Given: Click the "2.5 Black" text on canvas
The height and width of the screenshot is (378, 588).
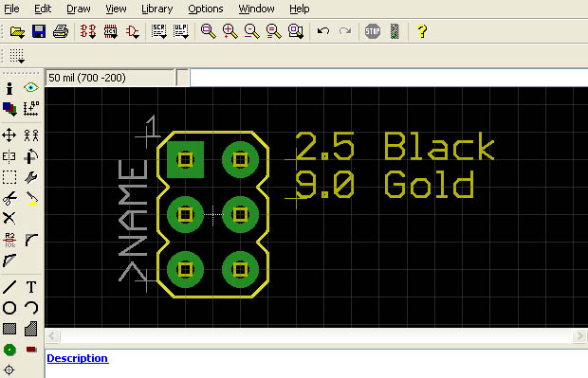Looking at the screenshot, I should [x=395, y=147].
